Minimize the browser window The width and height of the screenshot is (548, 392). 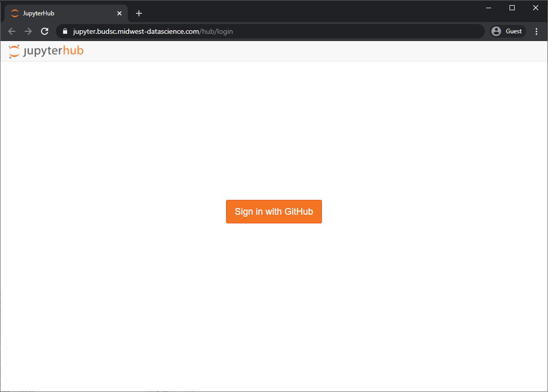[489, 8]
